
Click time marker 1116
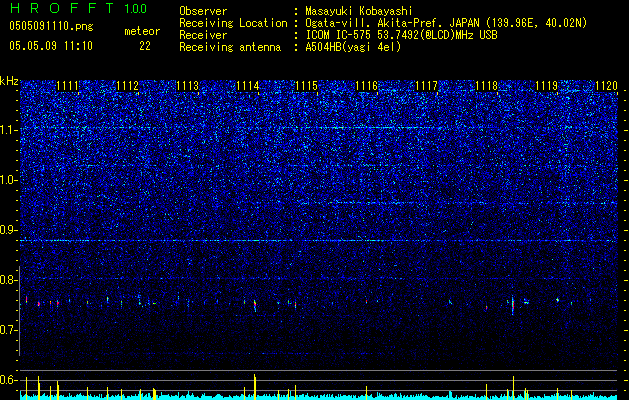pyautogui.click(x=367, y=86)
